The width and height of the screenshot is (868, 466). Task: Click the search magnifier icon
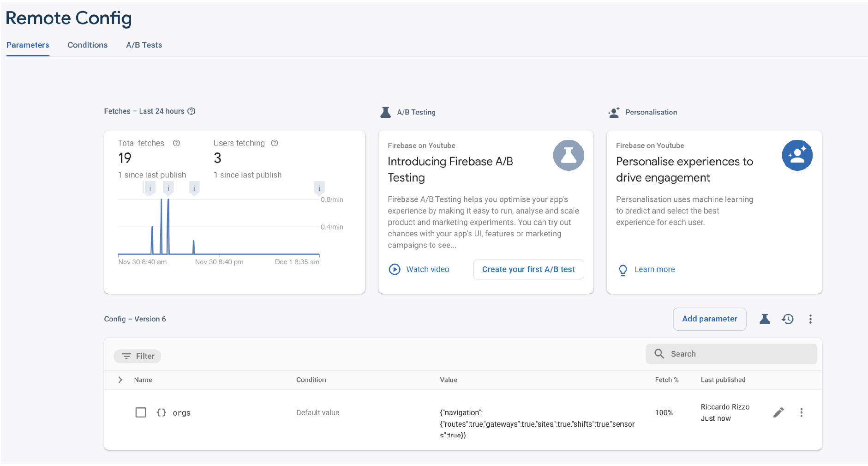[x=659, y=354]
